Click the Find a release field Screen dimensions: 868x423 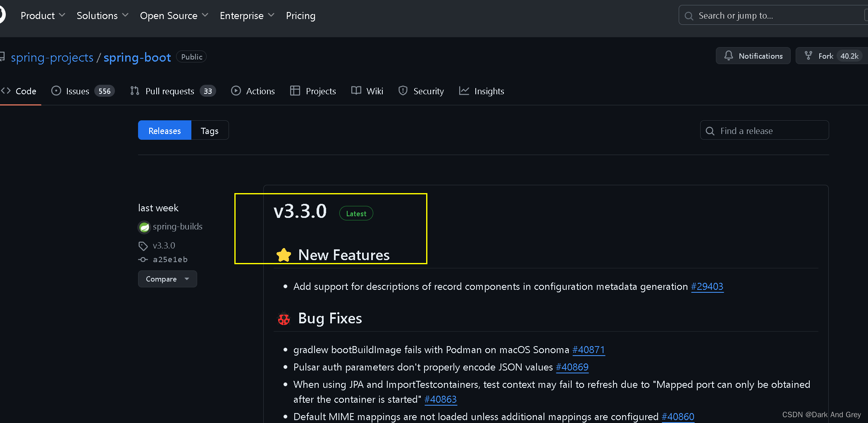coord(764,130)
